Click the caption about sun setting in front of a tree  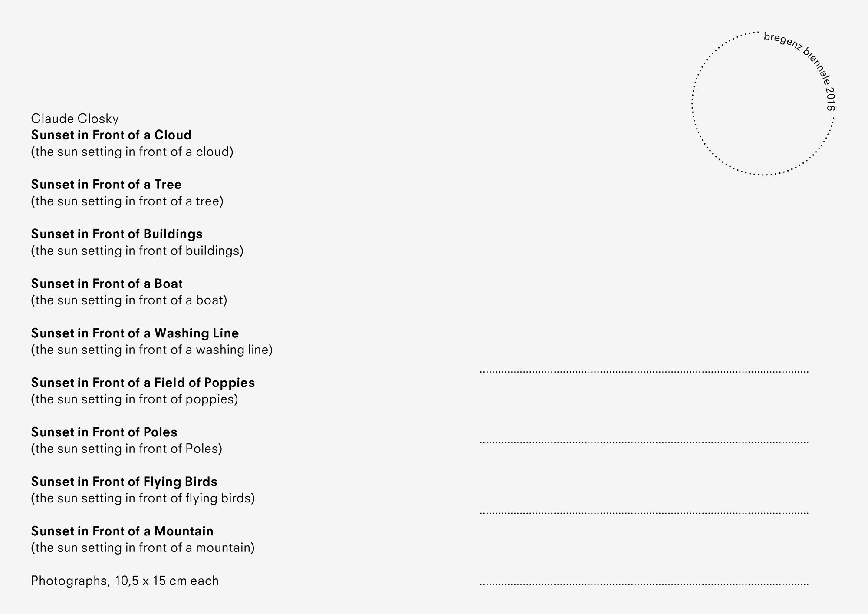[127, 201]
